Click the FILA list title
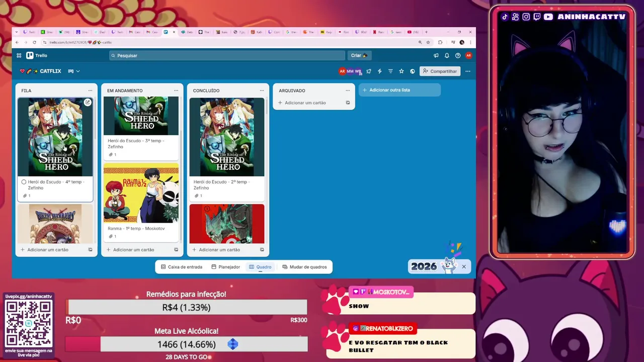Image resolution: width=644 pixels, height=362 pixels. 26,90
